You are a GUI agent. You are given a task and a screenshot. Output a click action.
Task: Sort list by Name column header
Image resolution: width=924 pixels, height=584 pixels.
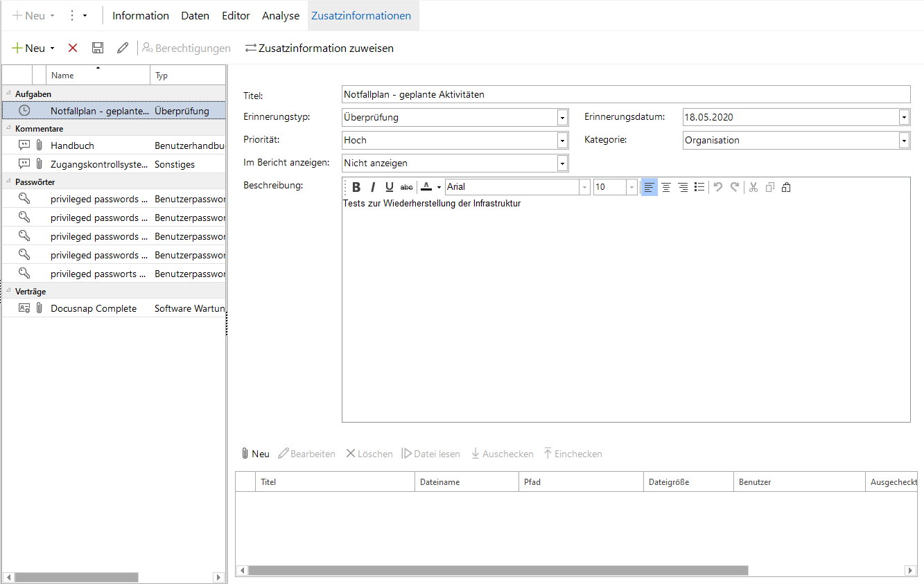pos(98,76)
